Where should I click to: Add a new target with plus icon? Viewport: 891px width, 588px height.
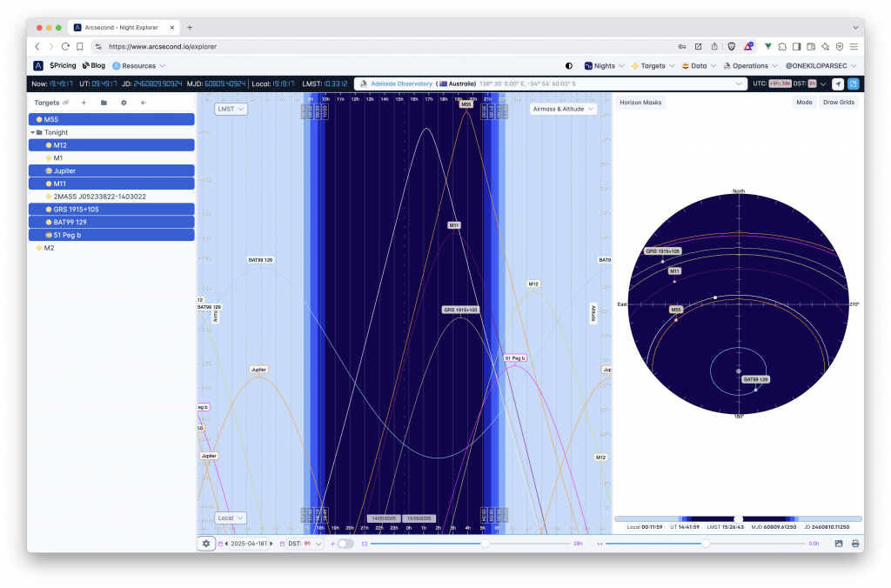84,103
